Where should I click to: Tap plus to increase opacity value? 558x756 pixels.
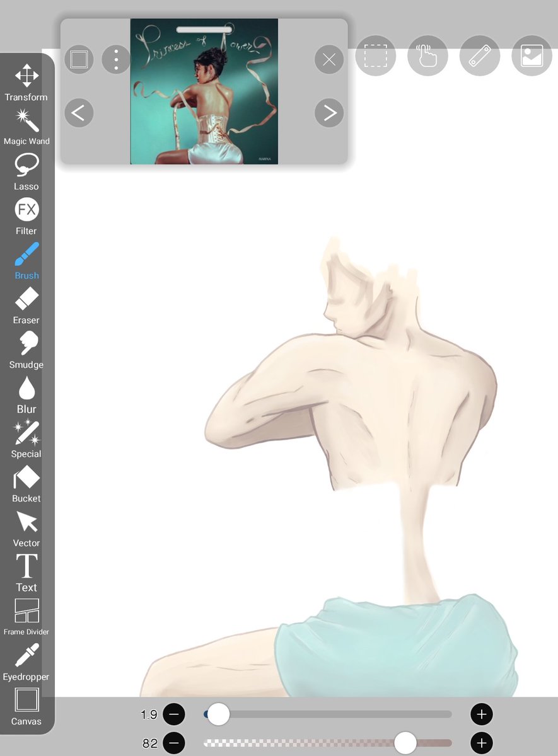coord(481,742)
